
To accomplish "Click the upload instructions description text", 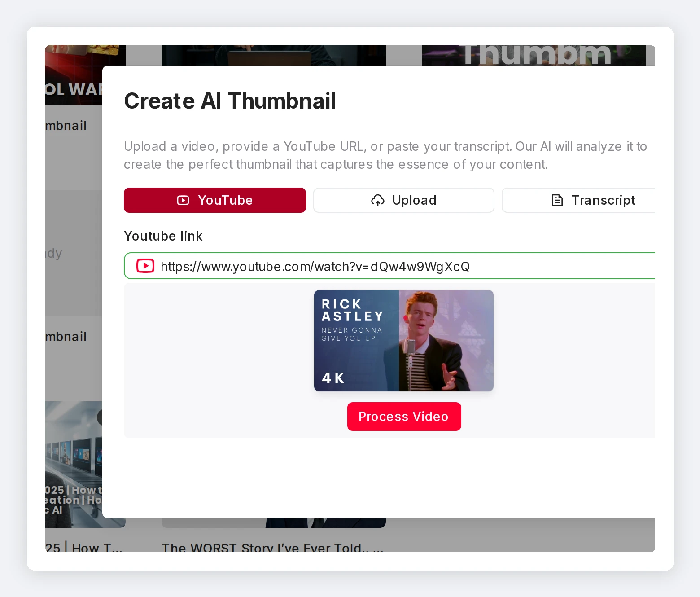I will click(385, 155).
